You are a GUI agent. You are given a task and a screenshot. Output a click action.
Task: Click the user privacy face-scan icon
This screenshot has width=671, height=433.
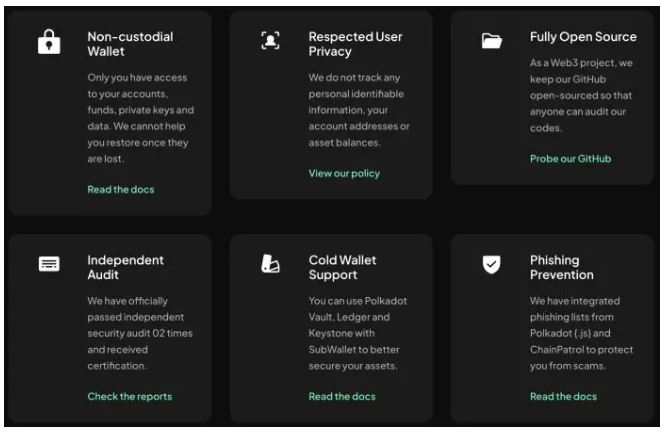pos(270,40)
